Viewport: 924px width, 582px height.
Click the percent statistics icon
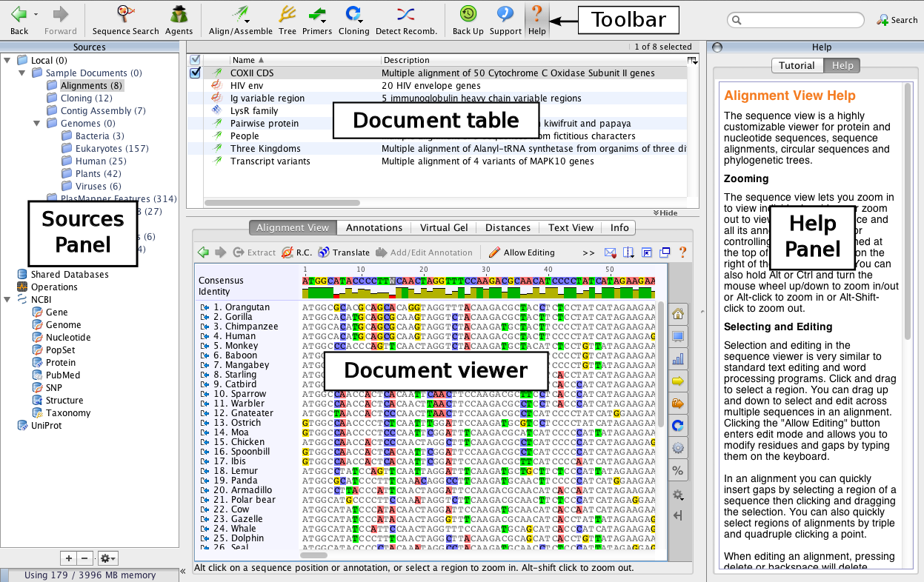(677, 470)
